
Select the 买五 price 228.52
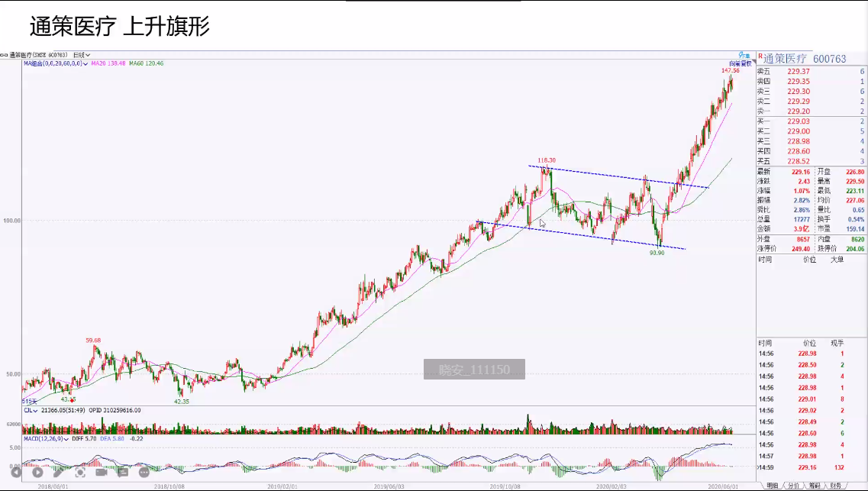coord(799,161)
